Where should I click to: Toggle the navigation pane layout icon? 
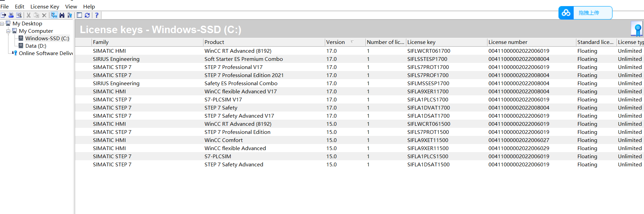point(79,15)
